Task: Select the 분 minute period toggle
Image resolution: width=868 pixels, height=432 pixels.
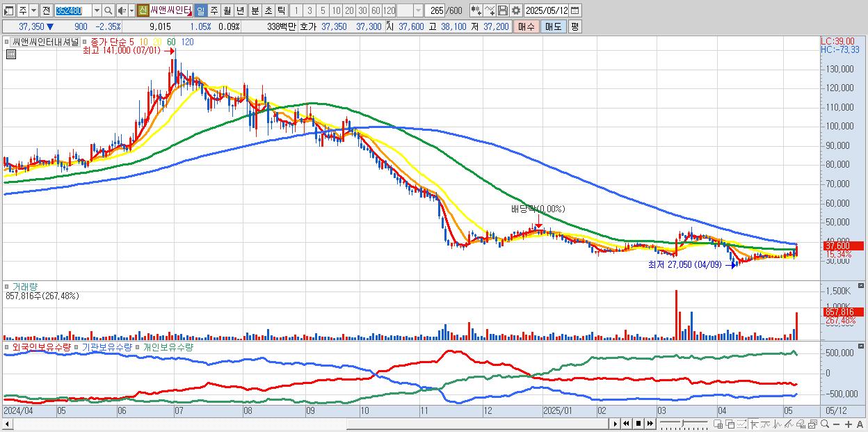Action: [255, 10]
